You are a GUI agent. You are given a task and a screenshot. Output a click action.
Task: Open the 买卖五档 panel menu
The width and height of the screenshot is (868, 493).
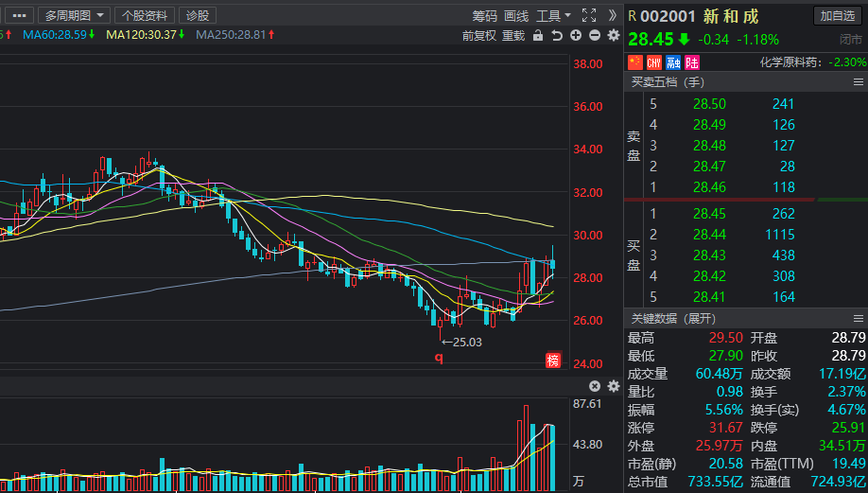point(858,82)
